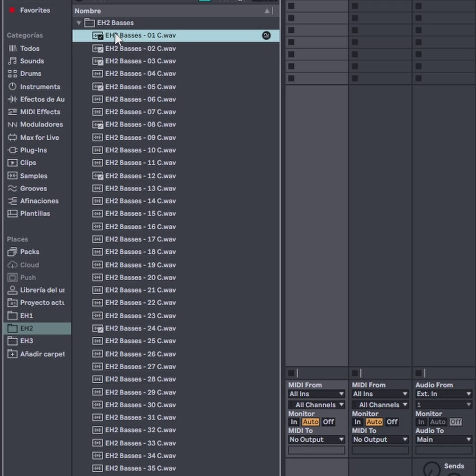Click audio track clip stop button

[418, 373]
